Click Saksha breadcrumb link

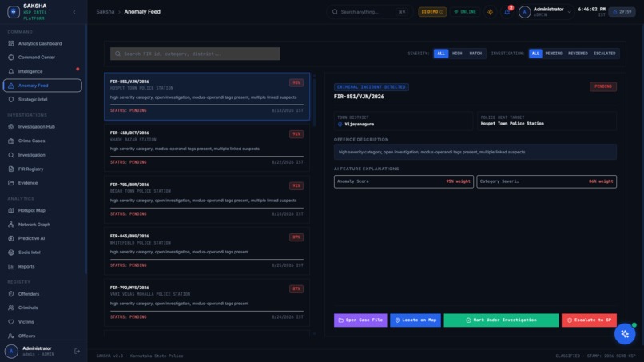[x=105, y=11]
